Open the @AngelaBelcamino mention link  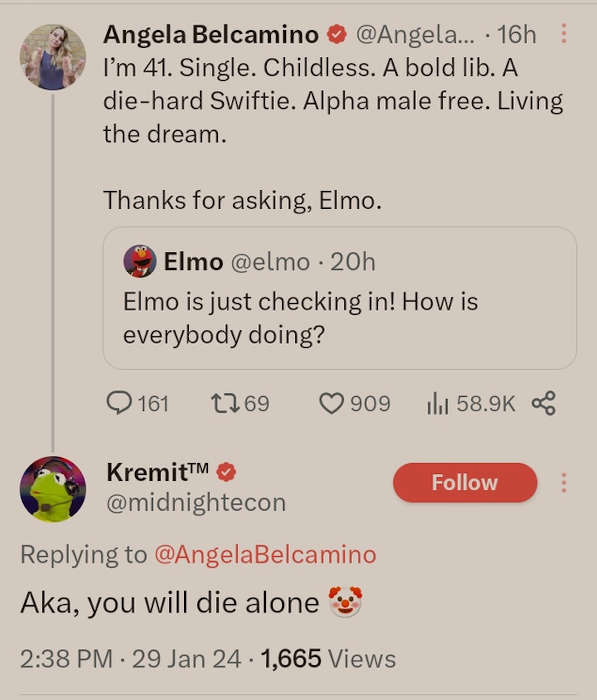[x=265, y=554]
